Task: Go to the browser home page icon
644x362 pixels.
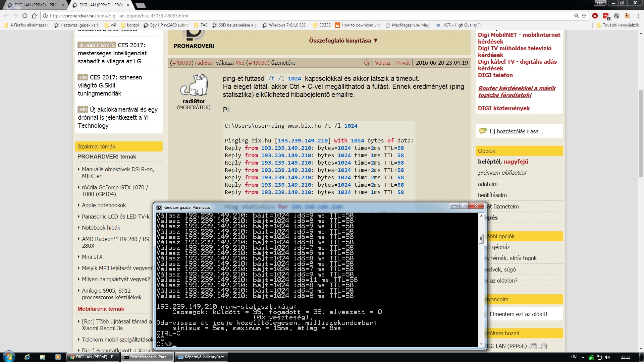Action: (34, 16)
